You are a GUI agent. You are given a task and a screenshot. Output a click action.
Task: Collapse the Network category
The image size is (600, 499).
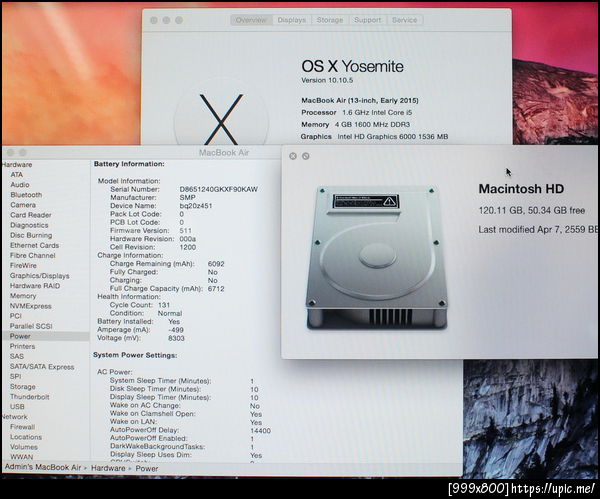pos(15,417)
